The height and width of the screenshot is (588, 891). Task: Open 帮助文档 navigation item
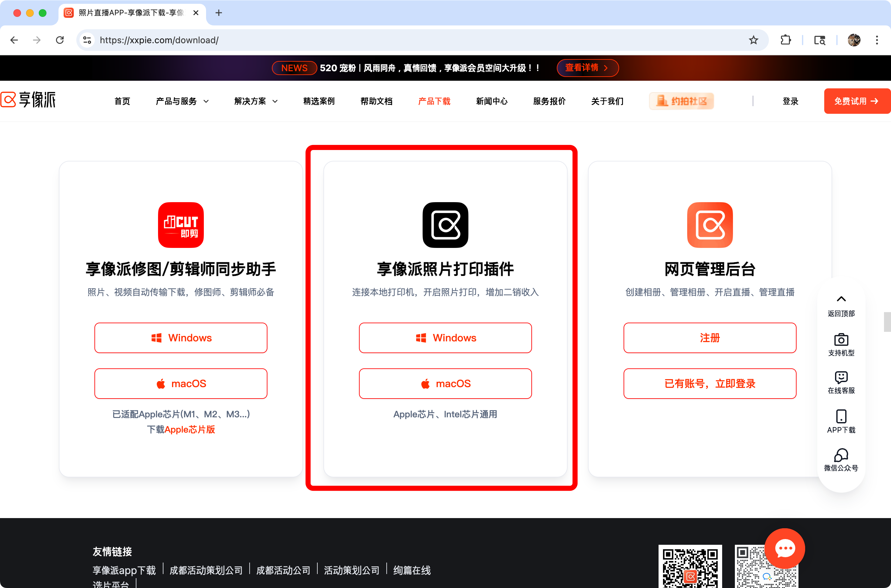point(376,101)
